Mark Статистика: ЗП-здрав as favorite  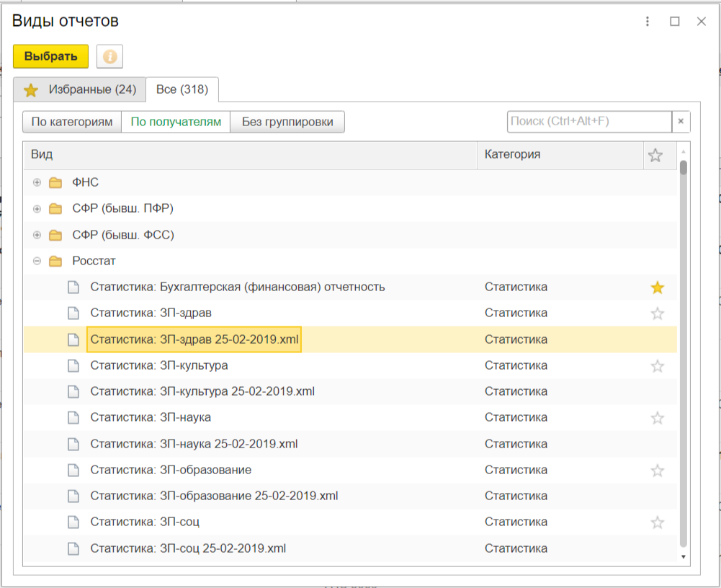click(x=657, y=313)
